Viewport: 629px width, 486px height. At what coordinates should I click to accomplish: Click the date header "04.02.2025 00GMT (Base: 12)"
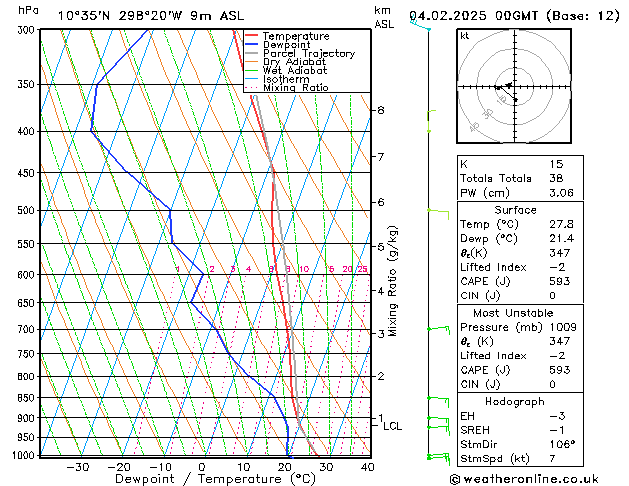(514, 16)
